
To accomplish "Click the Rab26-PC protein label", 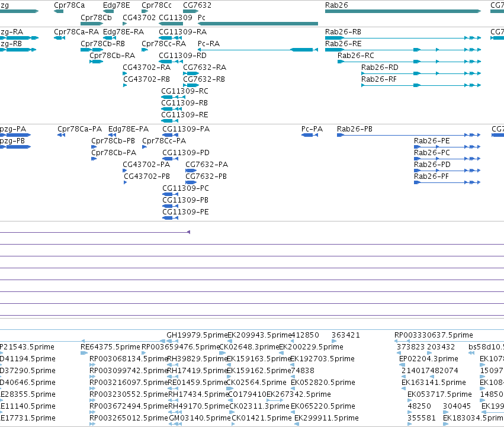I will (x=432, y=153).
